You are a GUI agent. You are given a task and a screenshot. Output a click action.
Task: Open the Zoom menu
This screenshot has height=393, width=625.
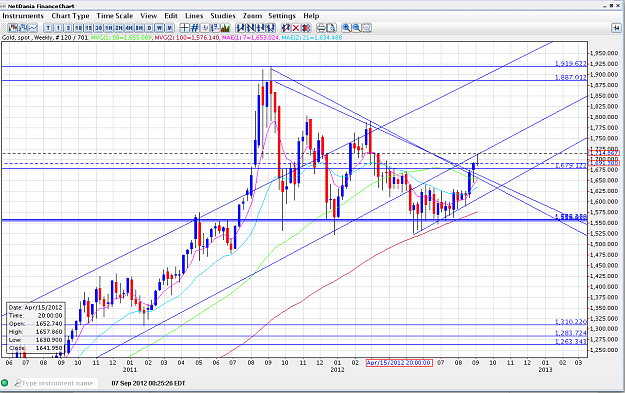click(252, 16)
